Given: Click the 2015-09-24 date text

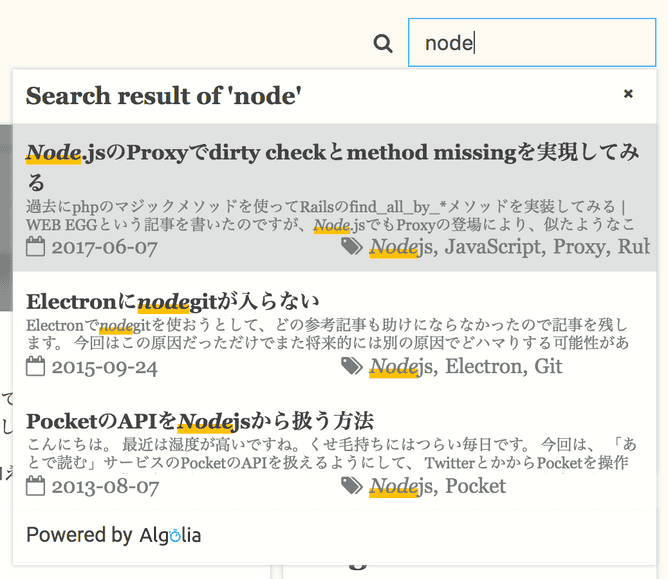Looking at the screenshot, I should coord(105,366).
